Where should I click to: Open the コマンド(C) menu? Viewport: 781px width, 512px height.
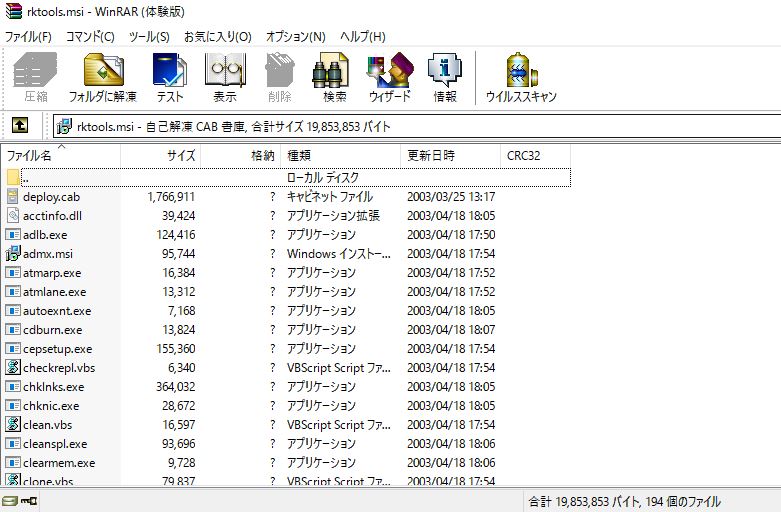pos(90,37)
